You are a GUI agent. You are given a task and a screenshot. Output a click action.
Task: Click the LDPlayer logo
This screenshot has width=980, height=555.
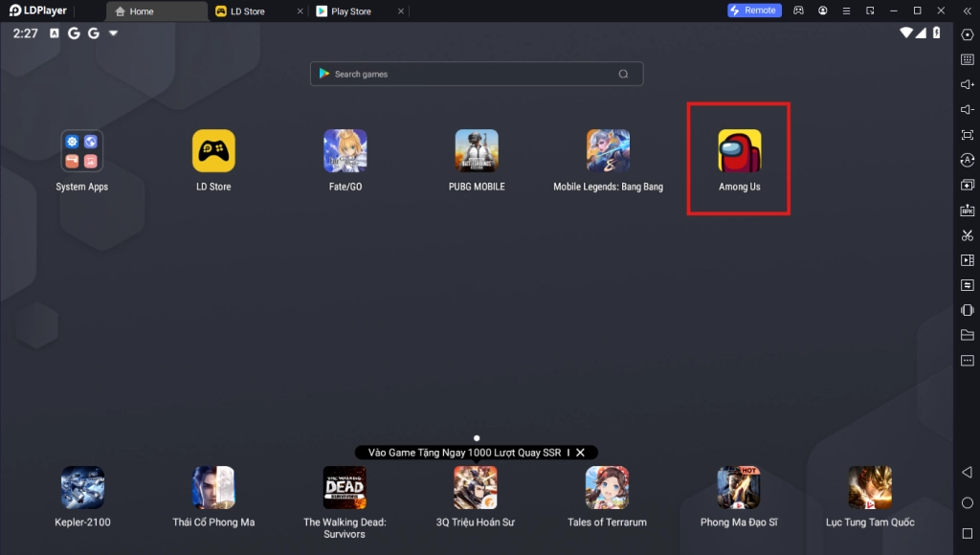tap(38, 11)
